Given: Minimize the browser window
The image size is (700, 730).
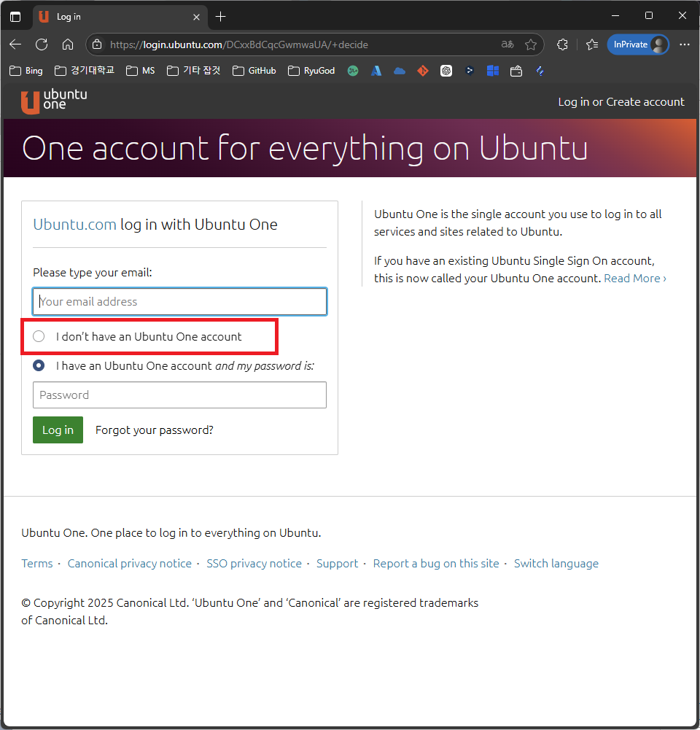Looking at the screenshot, I should coord(615,16).
